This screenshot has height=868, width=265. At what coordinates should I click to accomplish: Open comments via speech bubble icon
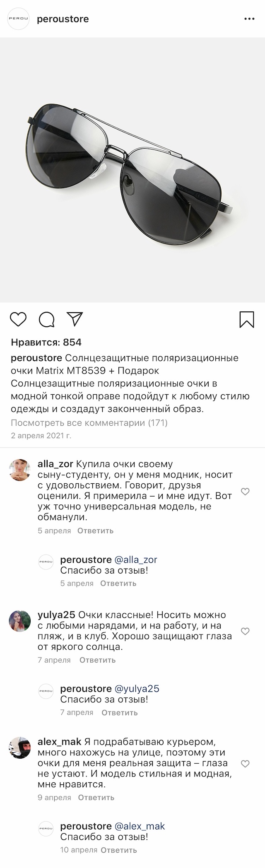click(x=47, y=319)
